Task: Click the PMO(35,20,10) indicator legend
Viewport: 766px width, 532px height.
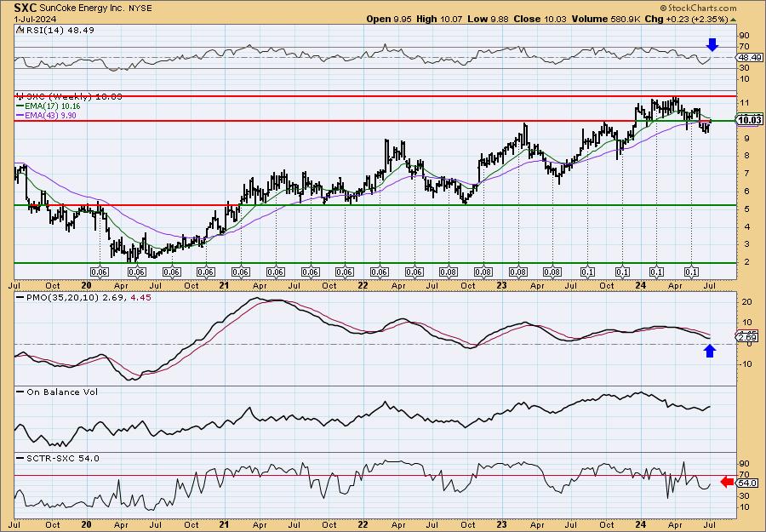Action: 84,297
